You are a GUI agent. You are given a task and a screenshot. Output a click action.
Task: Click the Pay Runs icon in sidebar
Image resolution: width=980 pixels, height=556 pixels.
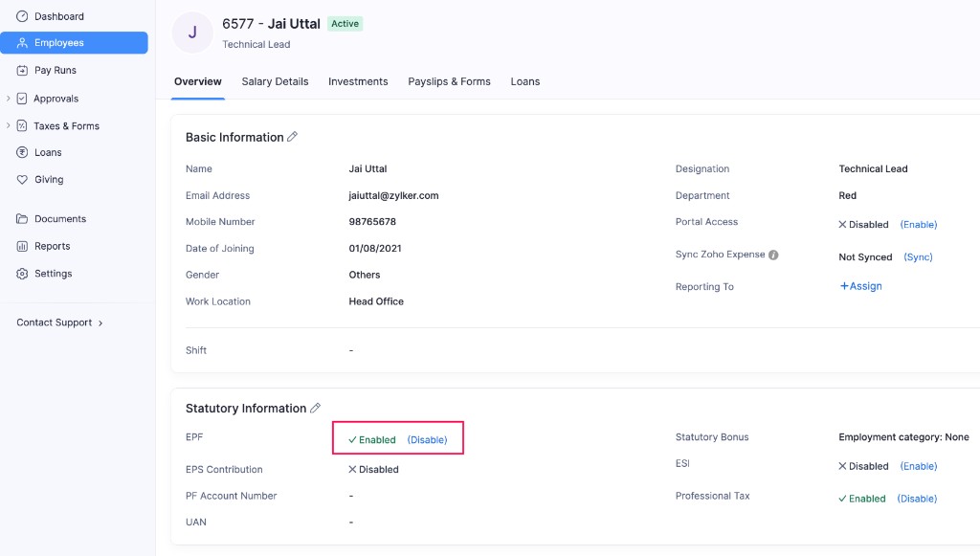click(x=22, y=70)
